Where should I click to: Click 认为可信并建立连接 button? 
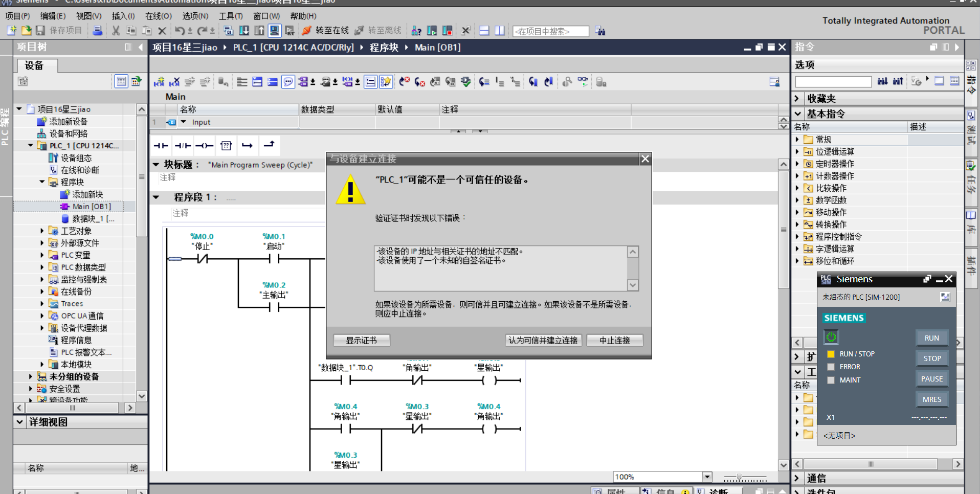click(x=543, y=341)
